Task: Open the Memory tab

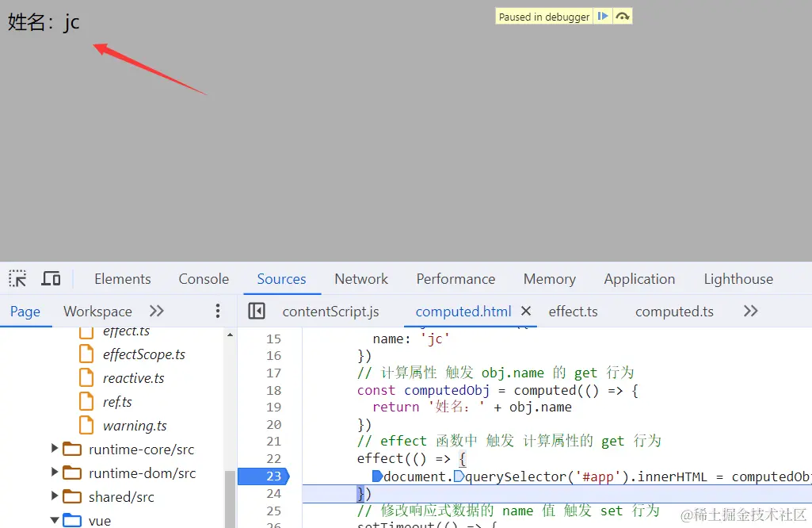Action: click(550, 279)
